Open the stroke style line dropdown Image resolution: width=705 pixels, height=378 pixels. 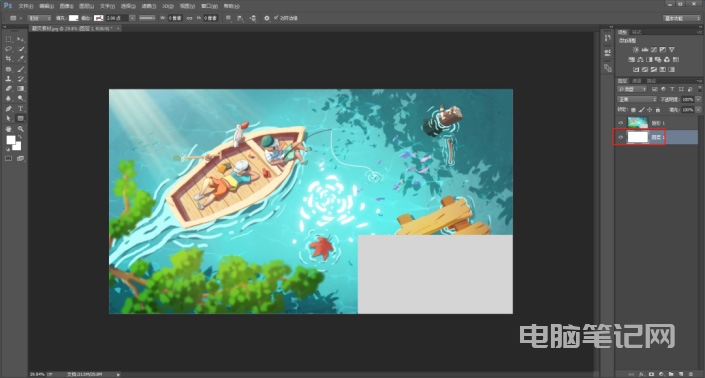pos(147,18)
